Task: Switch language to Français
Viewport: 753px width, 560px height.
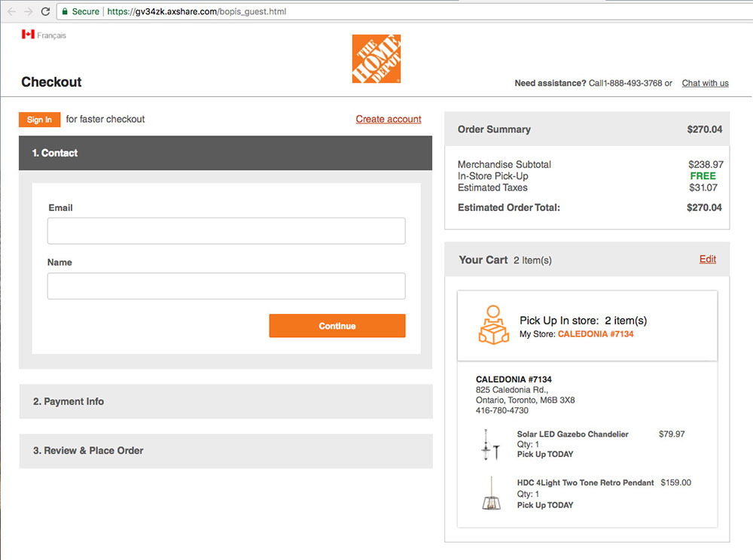Action: 51,35
